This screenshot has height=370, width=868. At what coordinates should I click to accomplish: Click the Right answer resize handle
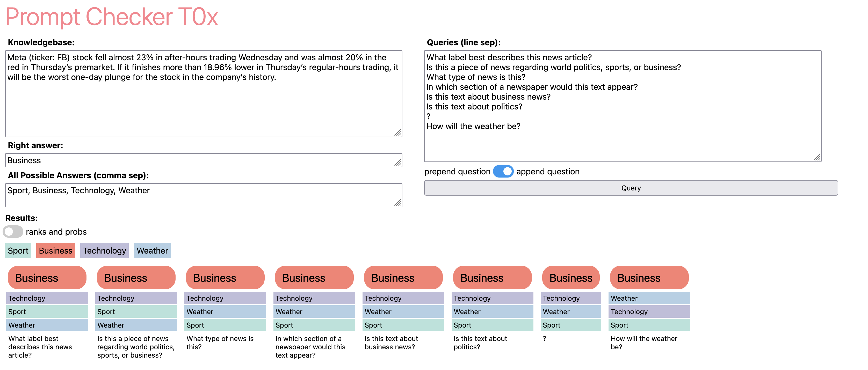tap(397, 162)
